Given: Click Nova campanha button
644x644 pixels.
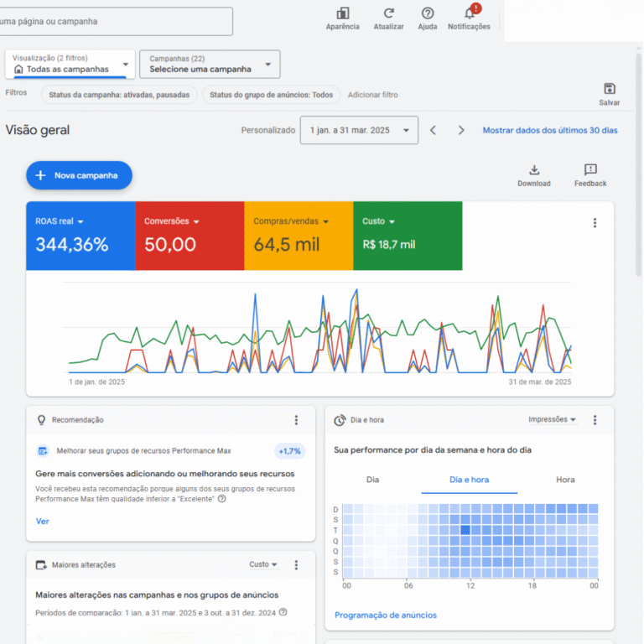Looking at the screenshot, I should coord(80,175).
